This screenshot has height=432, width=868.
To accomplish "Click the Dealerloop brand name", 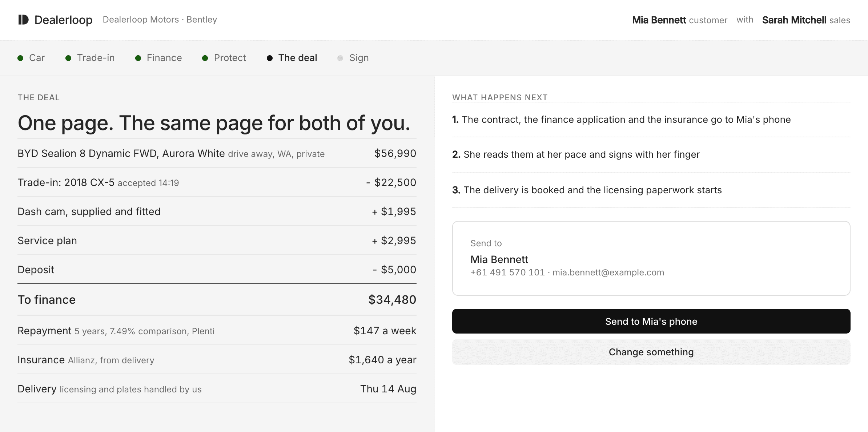I will click(x=64, y=20).
